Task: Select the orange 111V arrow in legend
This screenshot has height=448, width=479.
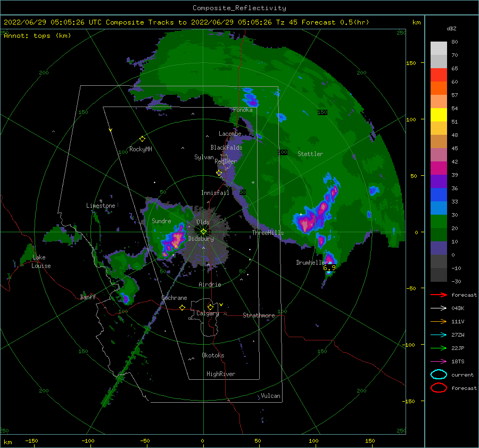Action: [439, 321]
